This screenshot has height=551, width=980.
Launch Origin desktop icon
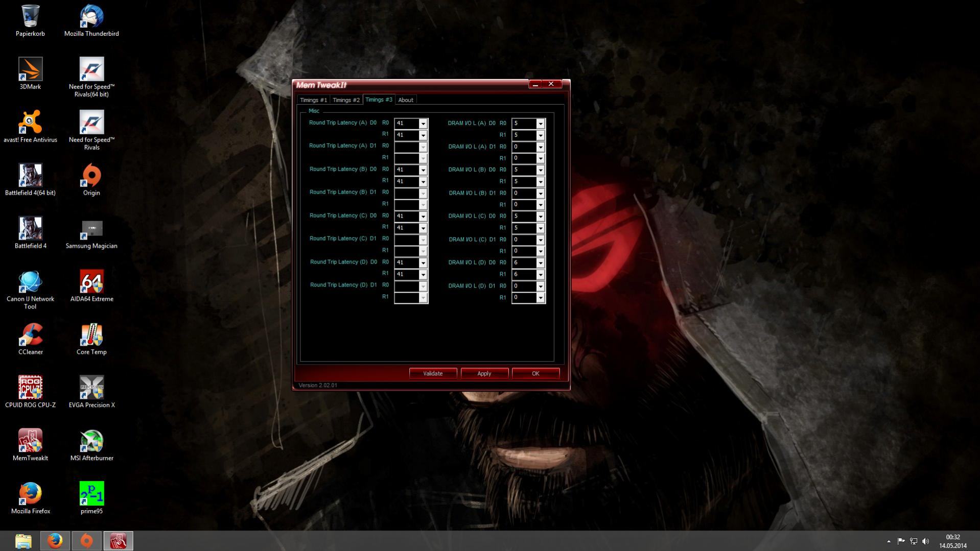[91, 180]
